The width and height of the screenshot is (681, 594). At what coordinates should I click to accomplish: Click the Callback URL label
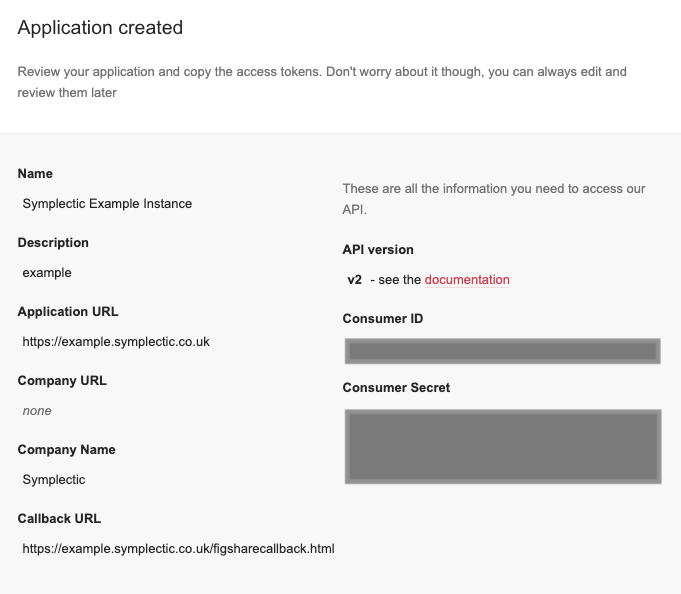point(59,519)
